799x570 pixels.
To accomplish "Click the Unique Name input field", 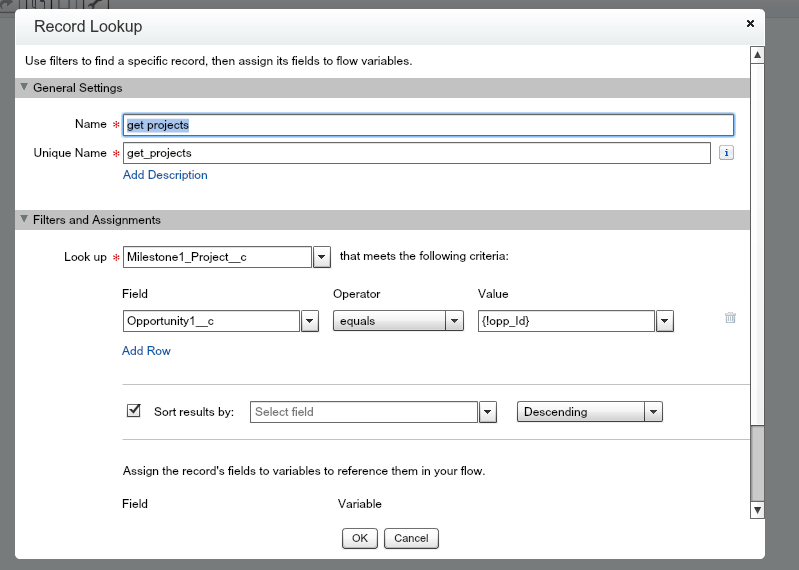I will pos(416,153).
